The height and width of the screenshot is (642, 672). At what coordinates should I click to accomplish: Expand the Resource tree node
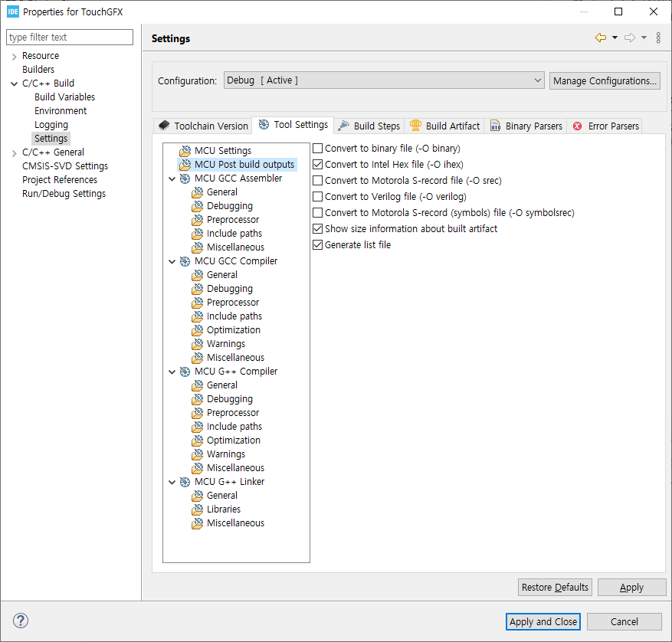14,56
